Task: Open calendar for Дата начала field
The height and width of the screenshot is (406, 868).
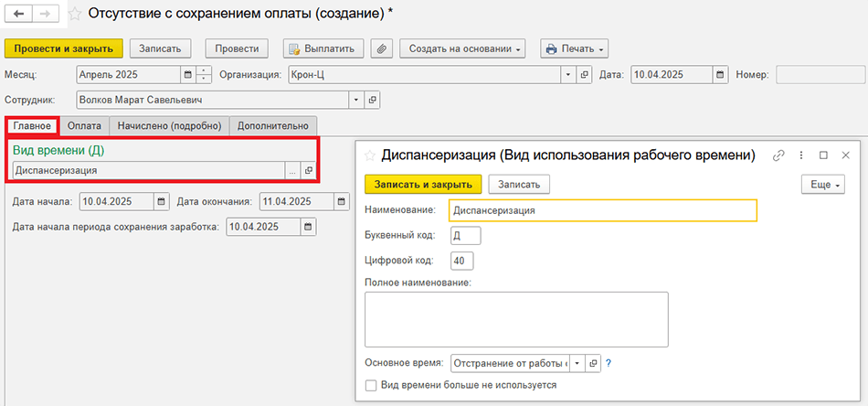Action: coord(162,201)
